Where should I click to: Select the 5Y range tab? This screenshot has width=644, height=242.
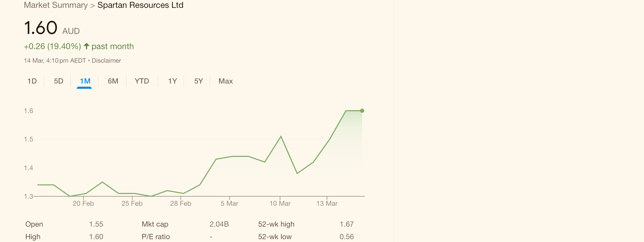(x=198, y=81)
